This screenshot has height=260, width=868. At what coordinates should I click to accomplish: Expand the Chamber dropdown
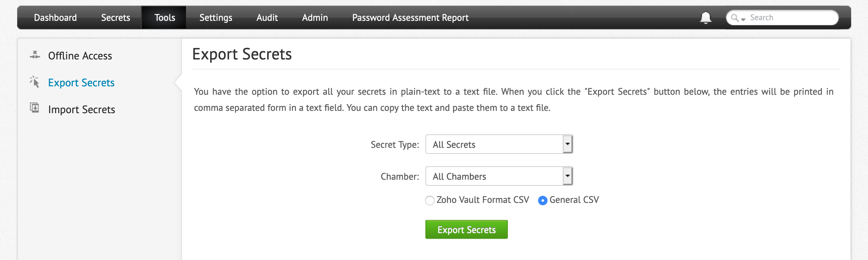[567, 176]
